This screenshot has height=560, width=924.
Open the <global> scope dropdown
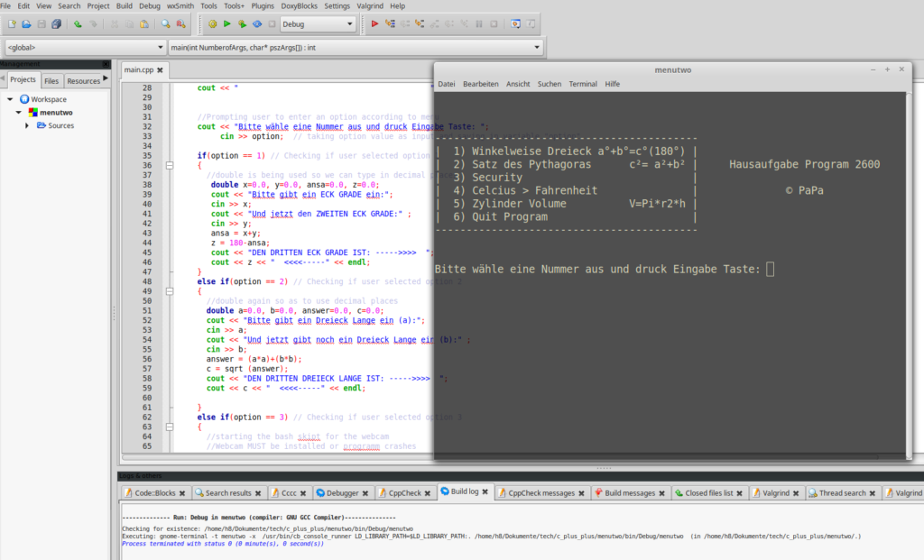[x=161, y=47]
